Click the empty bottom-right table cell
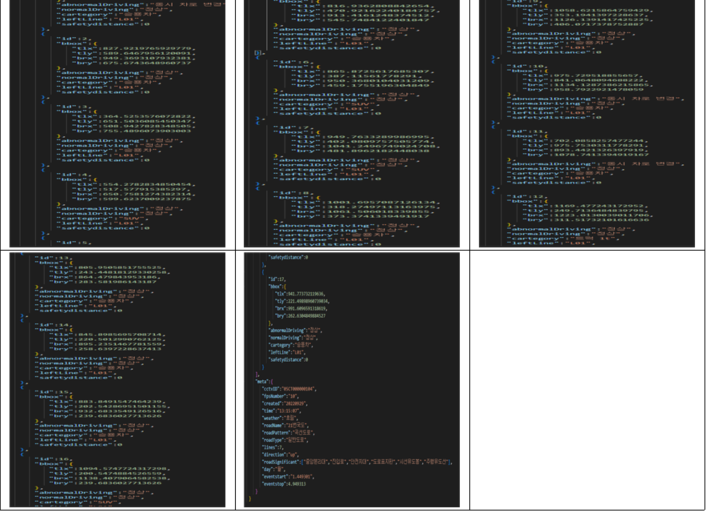The width and height of the screenshot is (710, 512). click(587, 380)
